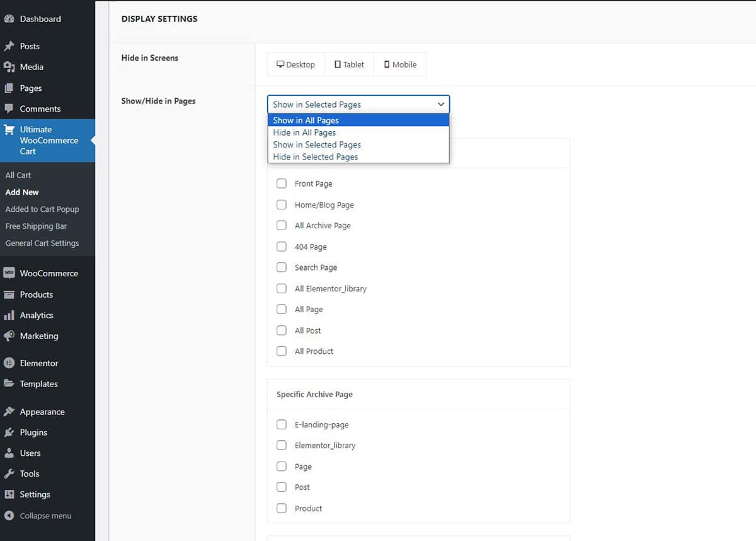This screenshot has height=541, width=756.
Task: Click the Products box icon
Action: coord(9,294)
